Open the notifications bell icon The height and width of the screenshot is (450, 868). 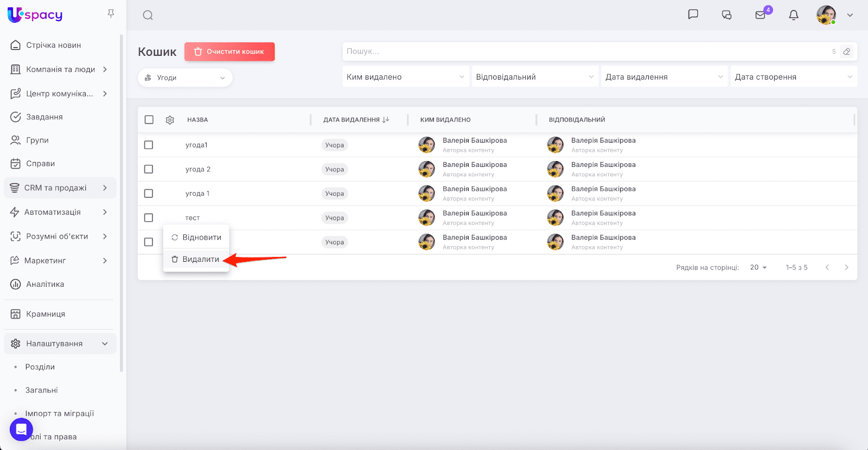tap(794, 15)
